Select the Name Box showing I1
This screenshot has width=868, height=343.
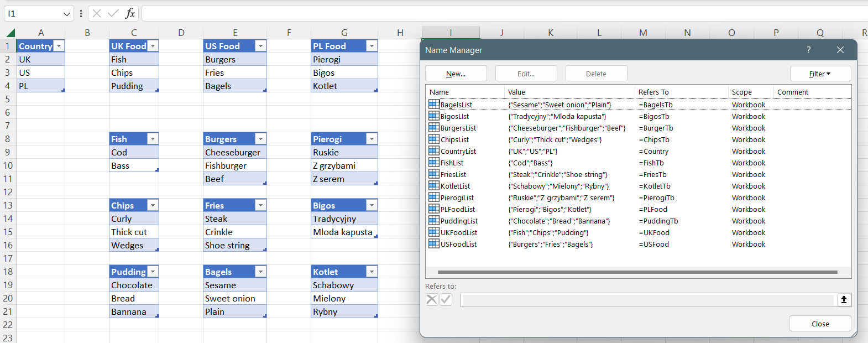(x=33, y=13)
